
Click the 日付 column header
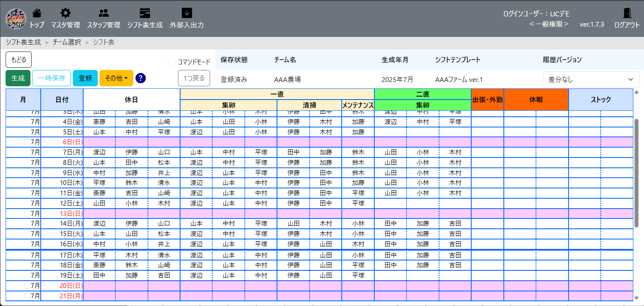62,100
